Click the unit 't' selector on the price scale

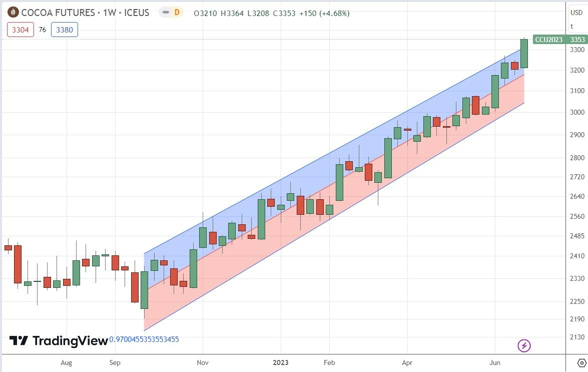(x=572, y=26)
